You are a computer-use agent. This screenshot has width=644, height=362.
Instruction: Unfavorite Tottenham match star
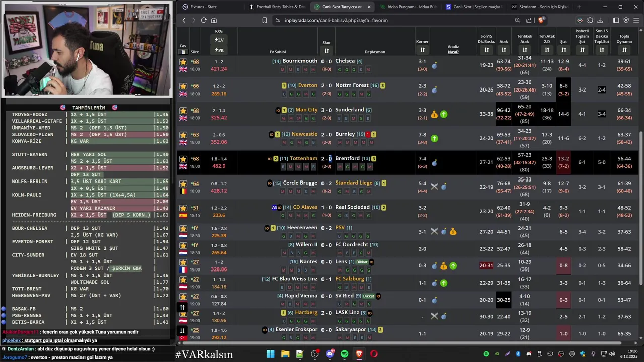tap(183, 159)
